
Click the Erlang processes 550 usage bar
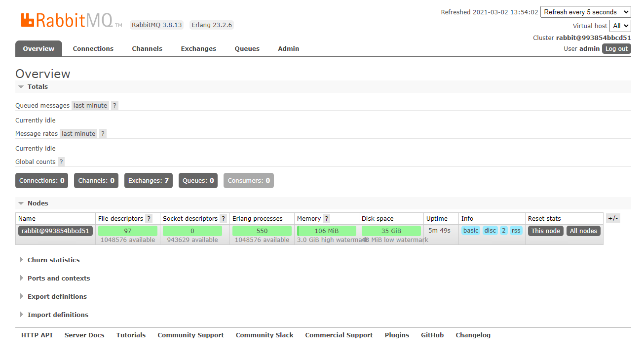(x=262, y=231)
